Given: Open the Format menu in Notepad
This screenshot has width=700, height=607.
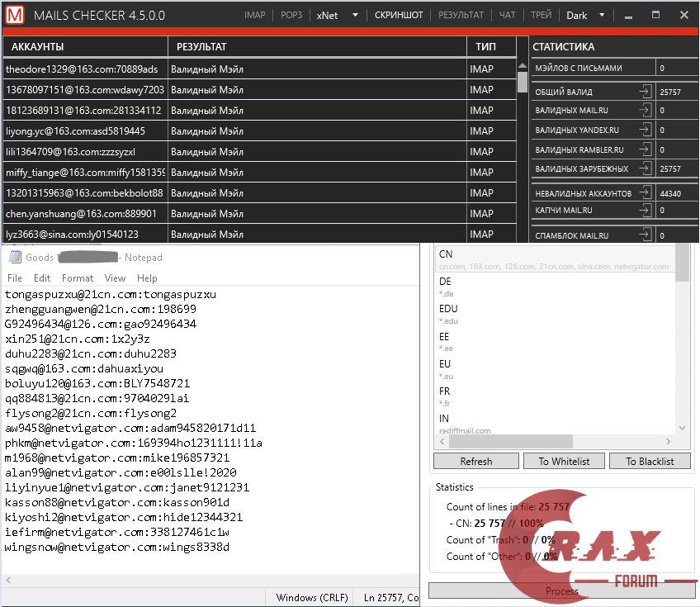Looking at the screenshot, I should coord(78,278).
